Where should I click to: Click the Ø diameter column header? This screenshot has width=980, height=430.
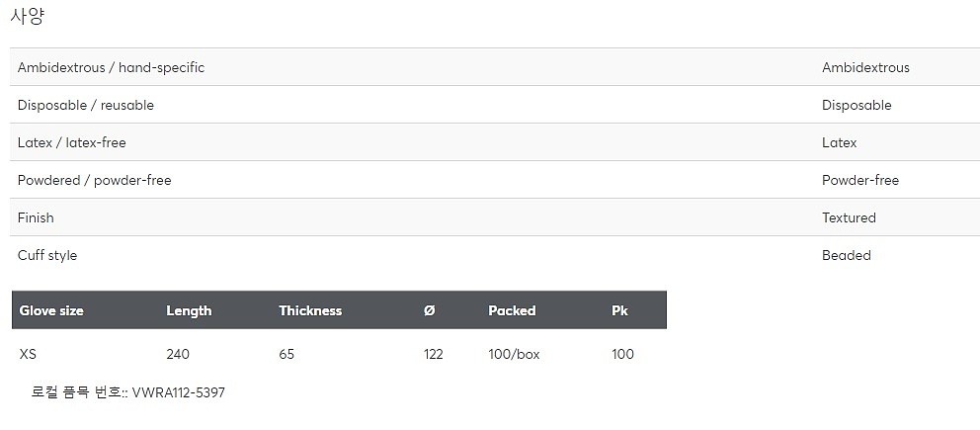(429, 310)
